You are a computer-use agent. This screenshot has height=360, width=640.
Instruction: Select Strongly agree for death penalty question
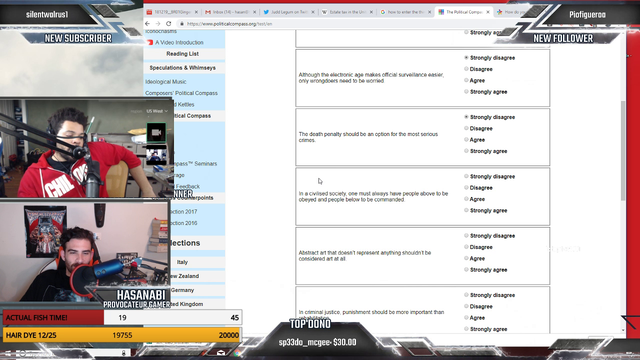click(466, 151)
